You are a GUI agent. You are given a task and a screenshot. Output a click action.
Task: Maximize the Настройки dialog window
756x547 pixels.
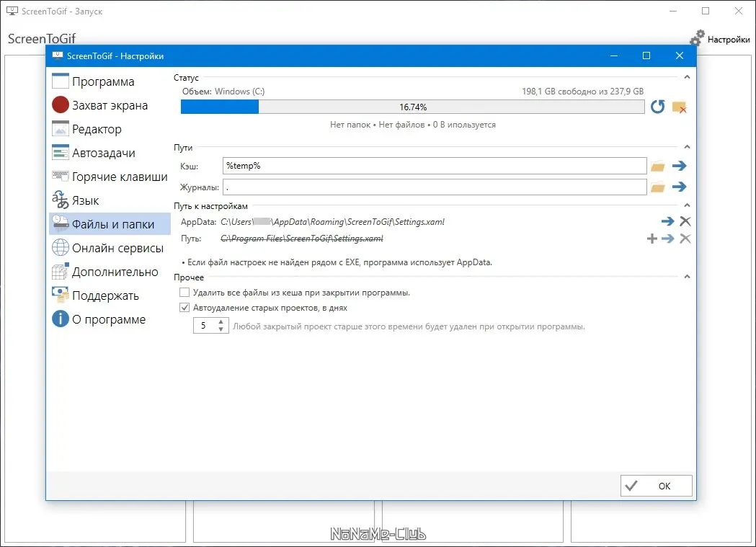pyautogui.click(x=646, y=56)
